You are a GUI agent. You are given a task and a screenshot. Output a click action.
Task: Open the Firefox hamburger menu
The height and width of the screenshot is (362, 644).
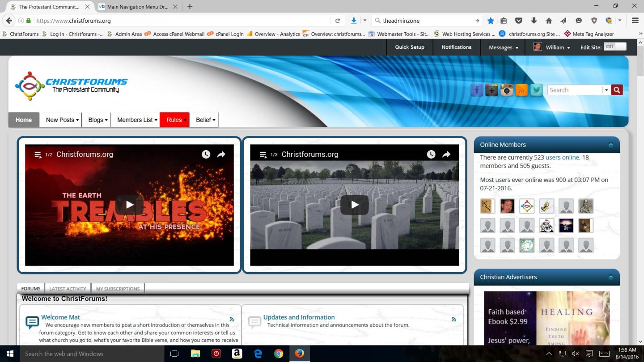pos(635,21)
